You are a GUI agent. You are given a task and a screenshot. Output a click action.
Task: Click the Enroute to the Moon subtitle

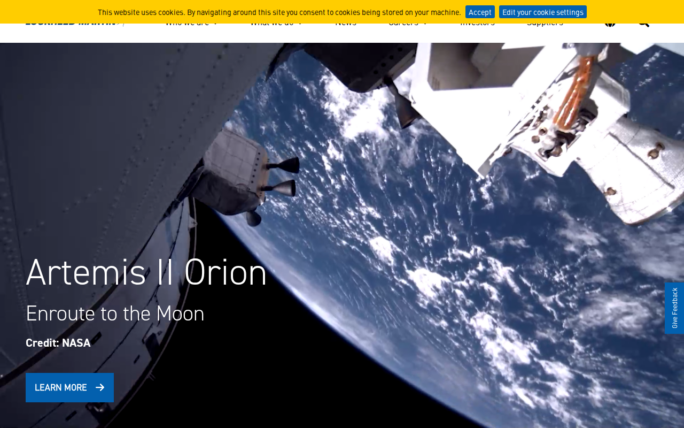115,313
